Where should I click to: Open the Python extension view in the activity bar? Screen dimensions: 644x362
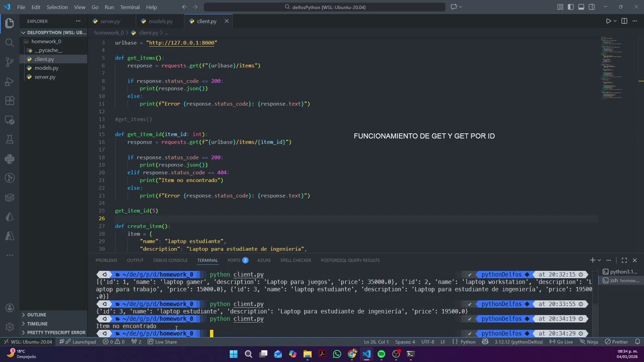point(10,159)
